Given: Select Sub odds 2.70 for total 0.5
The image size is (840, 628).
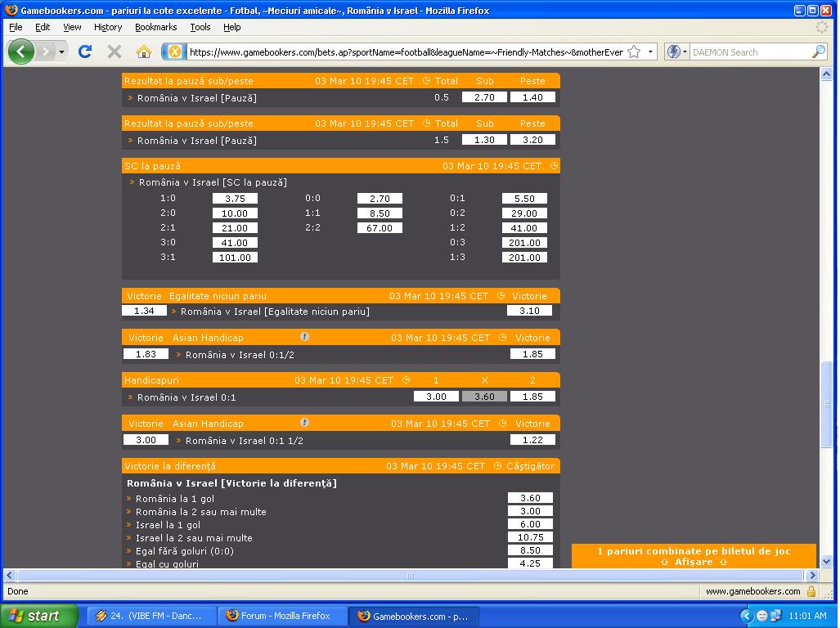Looking at the screenshot, I should point(484,97).
